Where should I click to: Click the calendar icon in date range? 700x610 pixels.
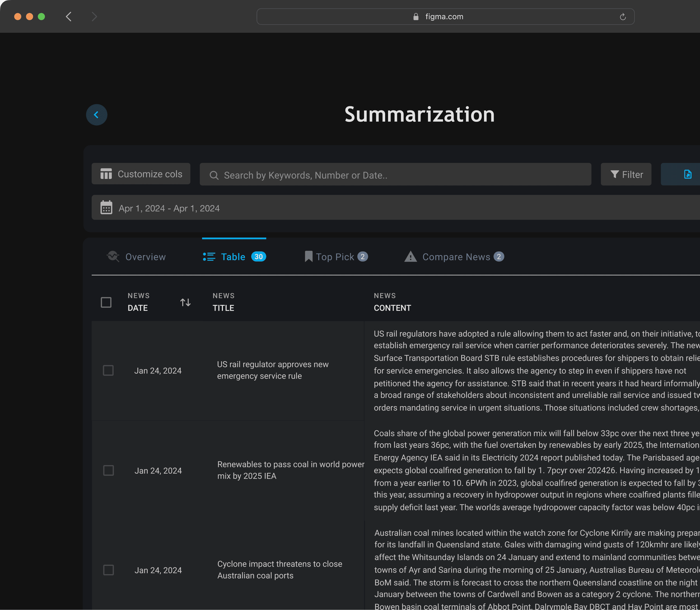[x=106, y=208]
